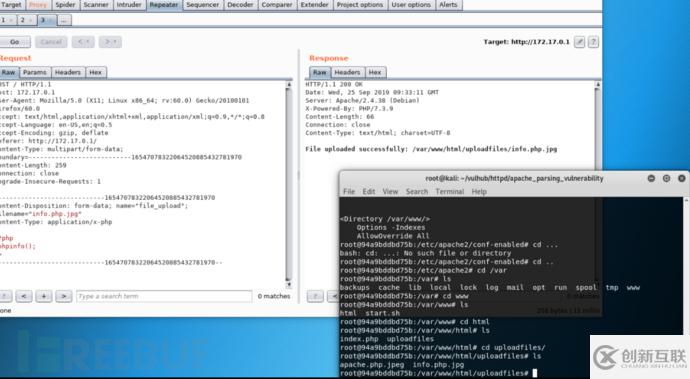
Task: Minimize the terminal window
Action: click(x=651, y=178)
